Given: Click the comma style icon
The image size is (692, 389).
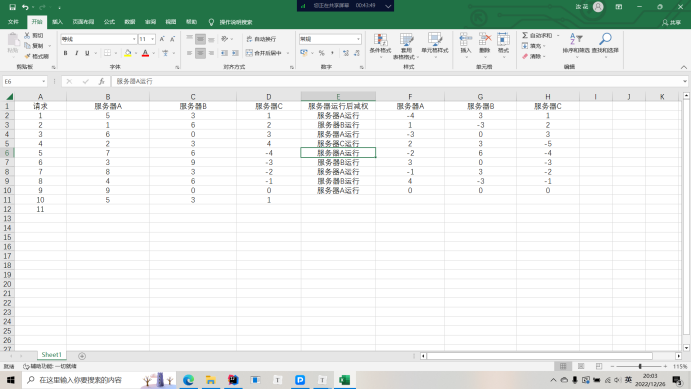Looking at the screenshot, I should (x=332, y=53).
